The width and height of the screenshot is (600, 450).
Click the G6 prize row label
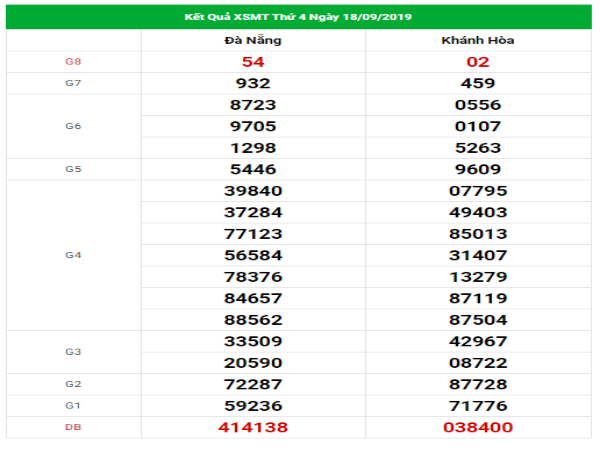click(x=73, y=126)
